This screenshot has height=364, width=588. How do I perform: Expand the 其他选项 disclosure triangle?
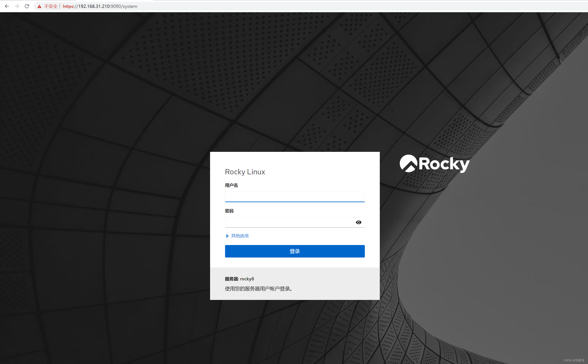[227, 236]
